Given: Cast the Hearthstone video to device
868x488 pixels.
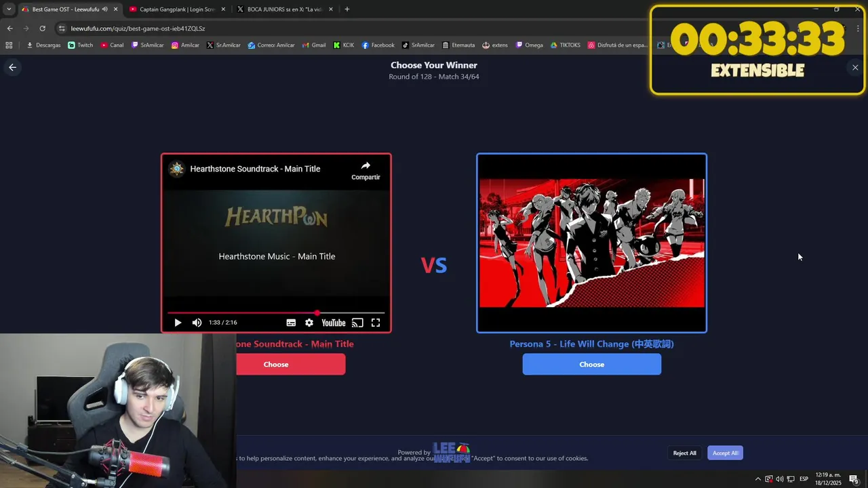Looking at the screenshot, I should (x=357, y=323).
